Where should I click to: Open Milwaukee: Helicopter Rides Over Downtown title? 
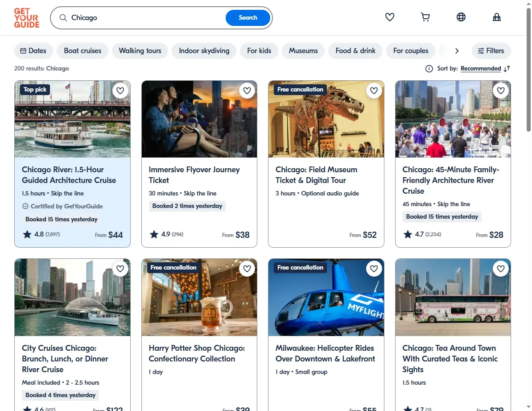(325, 353)
